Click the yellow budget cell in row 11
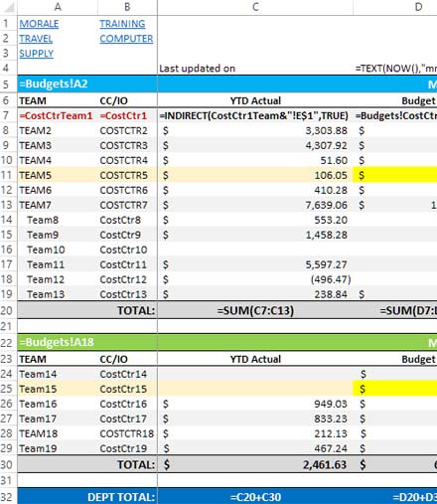Image resolution: width=437 pixels, height=504 pixels. coord(395,175)
